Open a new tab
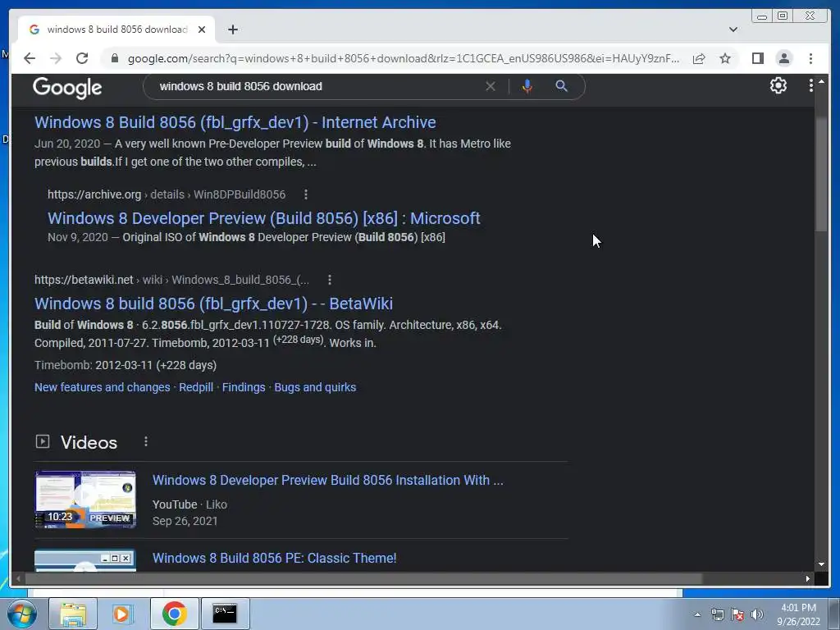840x630 pixels. tap(232, 30)
